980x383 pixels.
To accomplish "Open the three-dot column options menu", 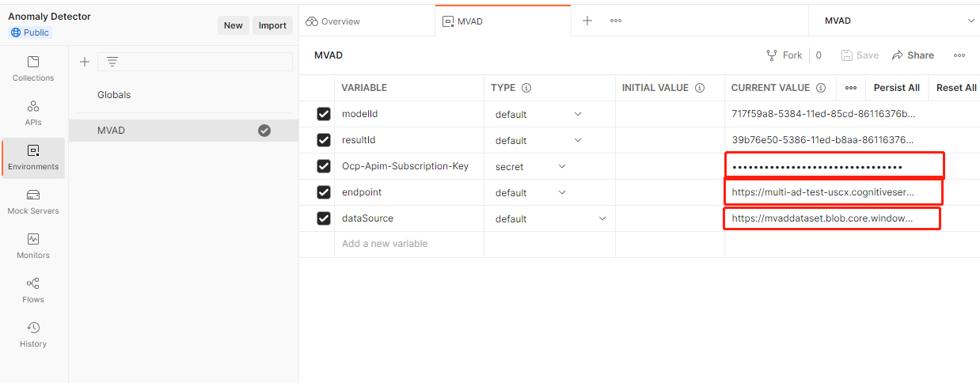I will 851,88.
